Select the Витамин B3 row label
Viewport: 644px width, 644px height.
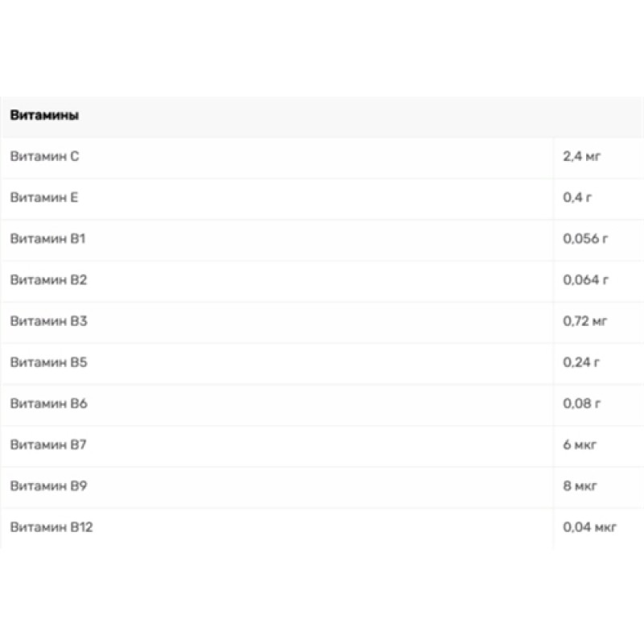point(48,321)
